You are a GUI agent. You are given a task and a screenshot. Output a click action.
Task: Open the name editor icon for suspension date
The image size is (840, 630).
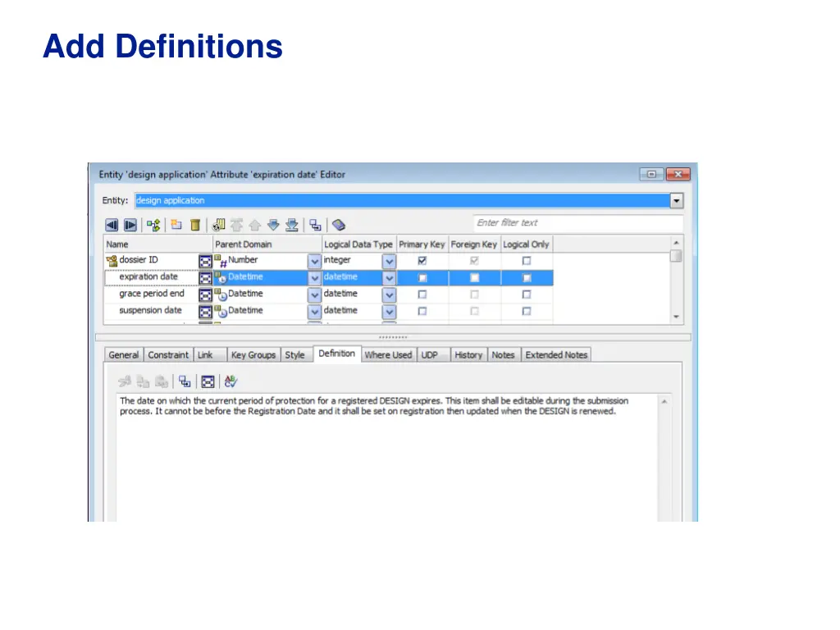(205, 311)
